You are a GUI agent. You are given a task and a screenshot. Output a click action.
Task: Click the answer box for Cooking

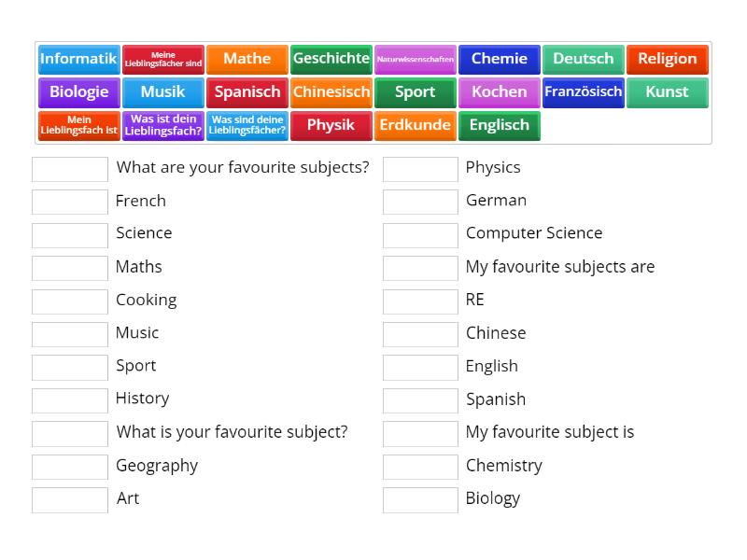click(x=70, y=301)
